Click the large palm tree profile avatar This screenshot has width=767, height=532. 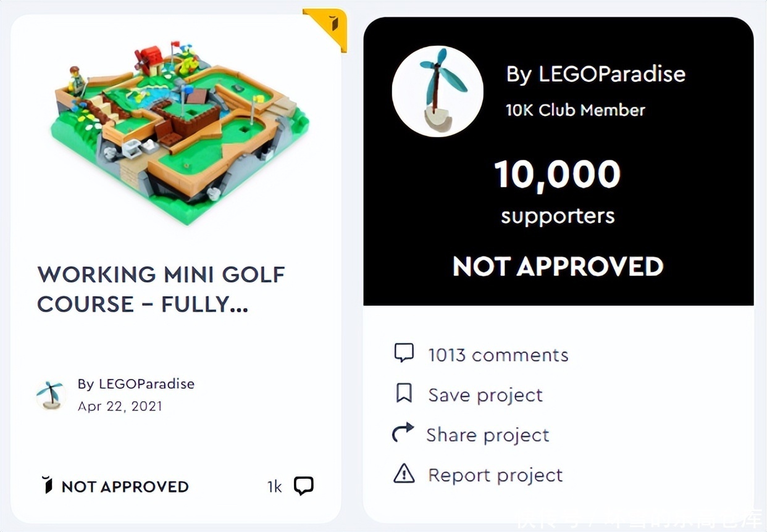pyautogui.click(x=438, y=91)
